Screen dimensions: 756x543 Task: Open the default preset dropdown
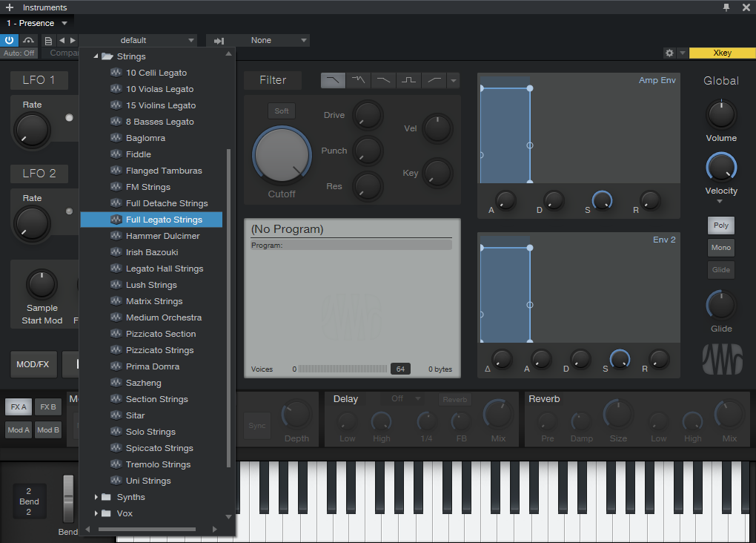[x=137, y=41]
